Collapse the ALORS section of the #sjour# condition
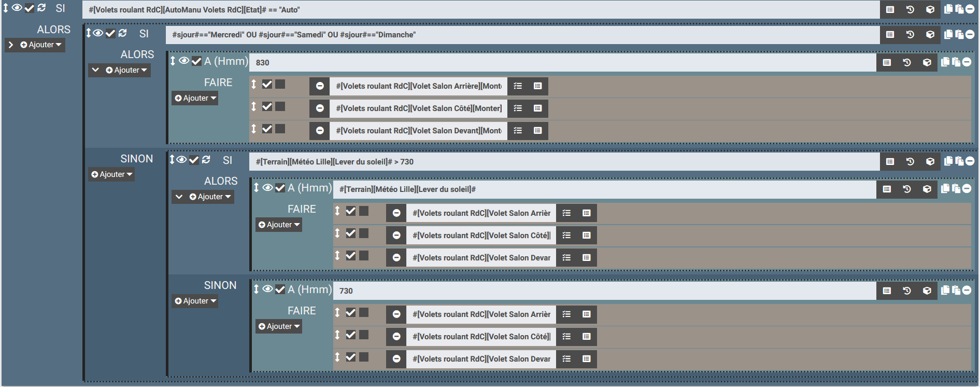This screenshot has width=980, height=387. [95, 70]
